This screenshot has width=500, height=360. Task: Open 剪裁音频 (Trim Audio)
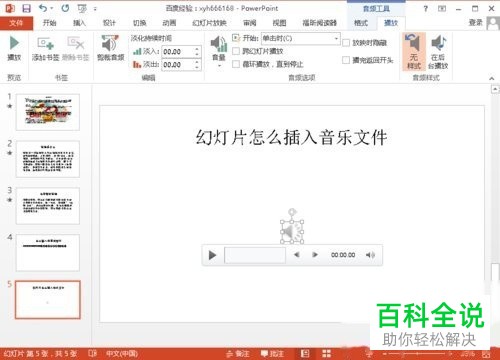110,48
